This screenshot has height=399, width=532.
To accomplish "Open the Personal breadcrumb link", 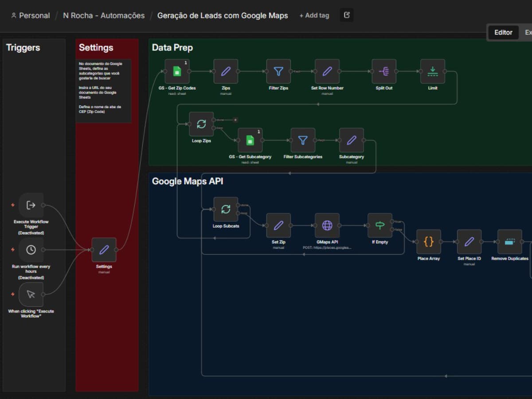I will coord(30,16).
